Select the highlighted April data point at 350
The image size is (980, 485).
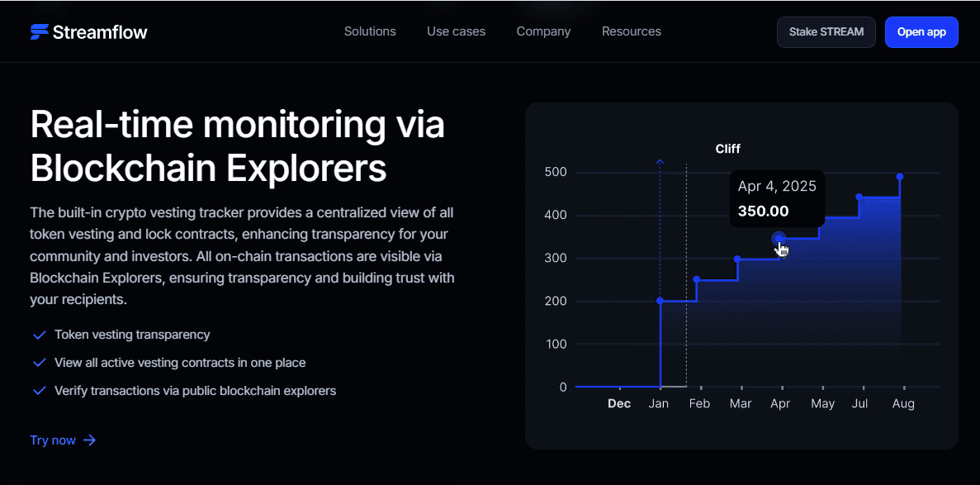(x=779, y=239)
